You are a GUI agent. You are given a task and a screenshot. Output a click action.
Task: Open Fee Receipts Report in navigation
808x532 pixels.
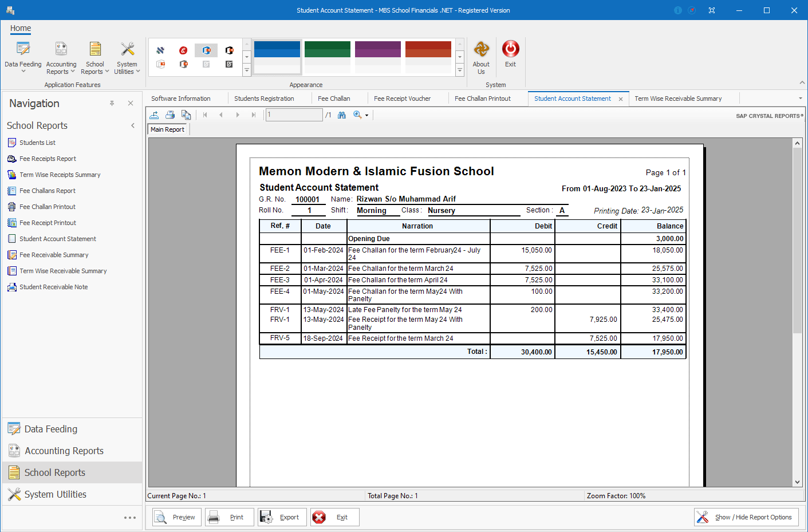click(x=48, y=159)
